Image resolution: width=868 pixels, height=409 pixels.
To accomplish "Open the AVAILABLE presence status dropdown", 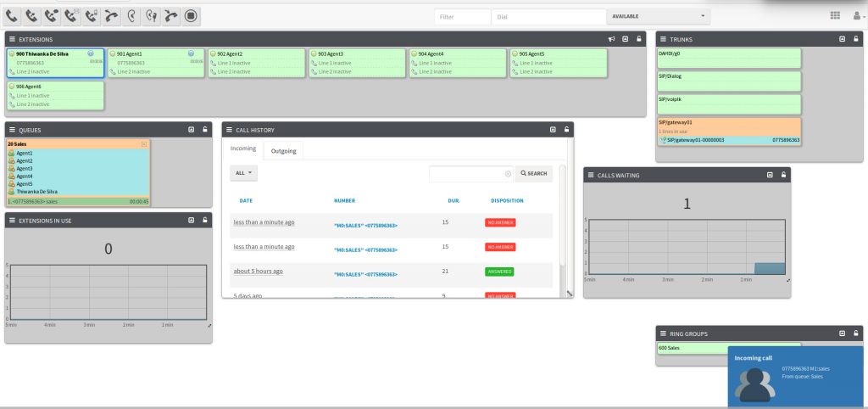I will click(x=659, y=17).
